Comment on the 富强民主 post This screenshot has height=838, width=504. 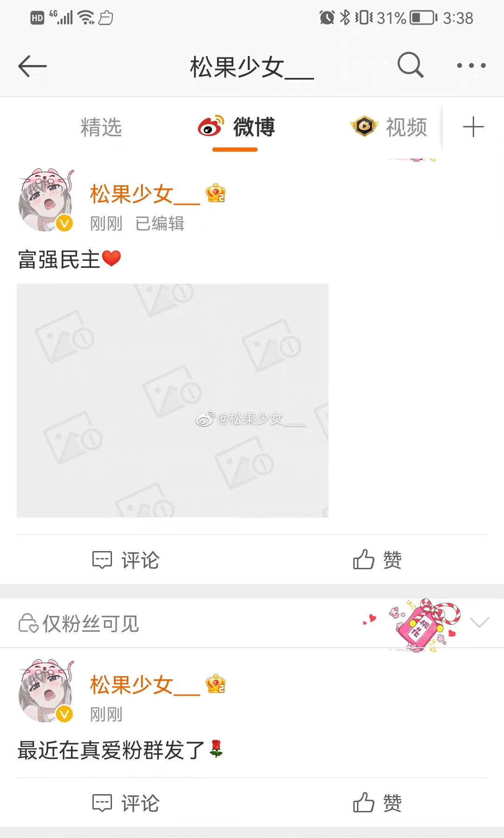tap(126, 560)
